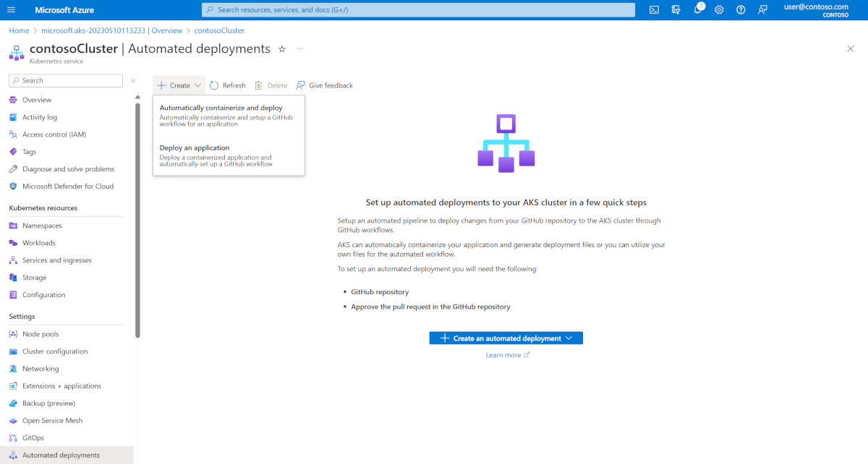Click the Tags icon in sidebar

pyautogui.click(x=14, y=152)
